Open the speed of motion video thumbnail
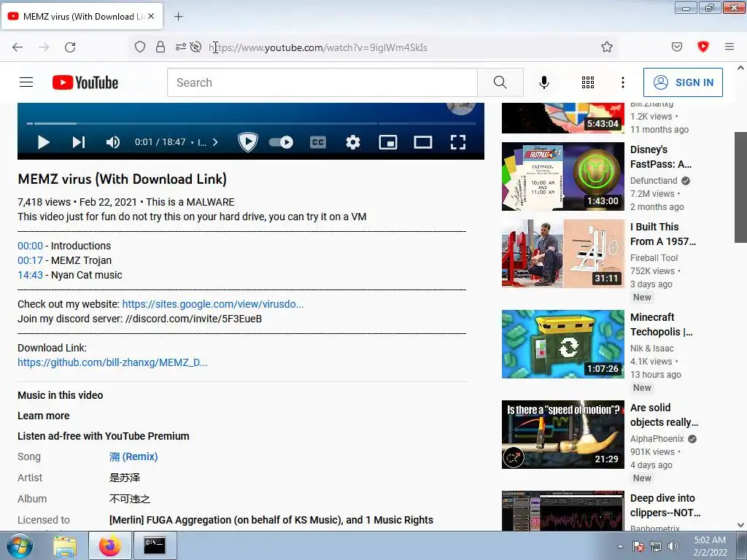Viewport: 747px width, 560px height. click(x=562, y=435)
